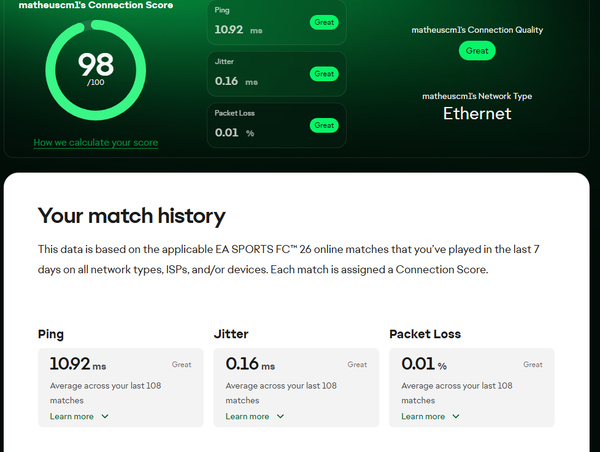Click the 0.16 ms value in top Jitter card
The width and height of the screenshot is (600, 452).
click(235, 81)
